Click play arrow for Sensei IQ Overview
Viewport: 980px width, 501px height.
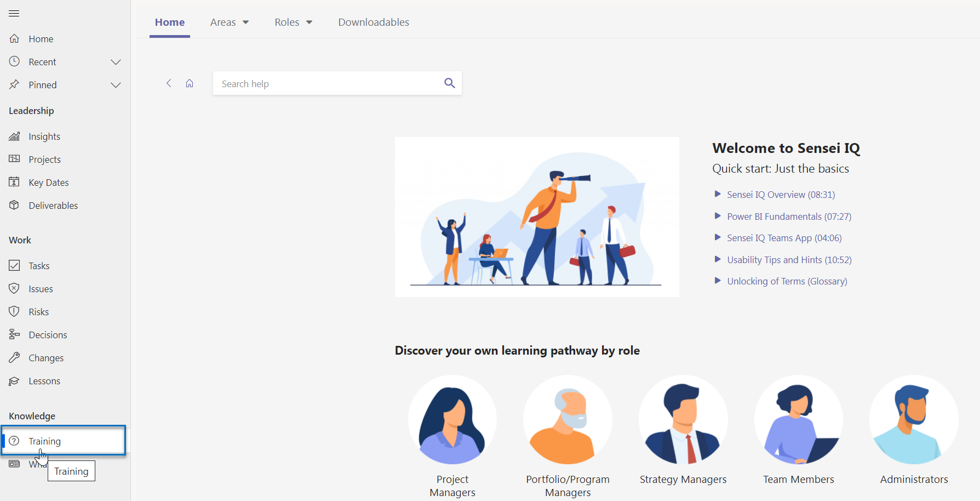(x=718, y=194)
